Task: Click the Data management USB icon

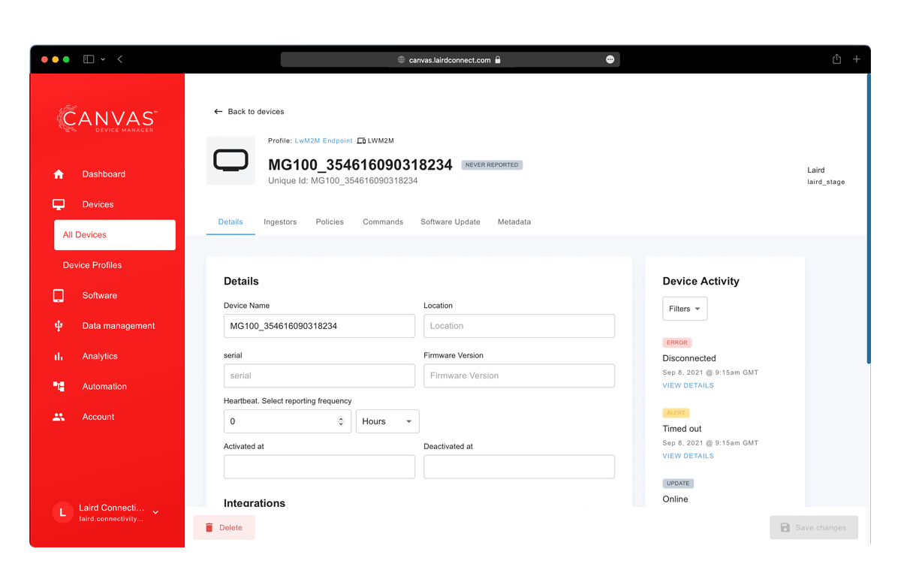Action: coord(59,326)
